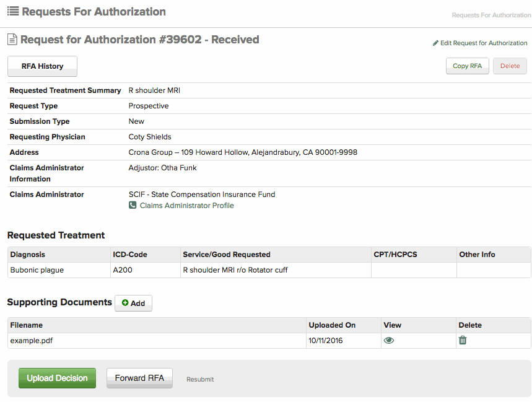Screen dimensions: 532x402
Task: Click the list icon beside Requests For Authorization
Action: [12, 11]
